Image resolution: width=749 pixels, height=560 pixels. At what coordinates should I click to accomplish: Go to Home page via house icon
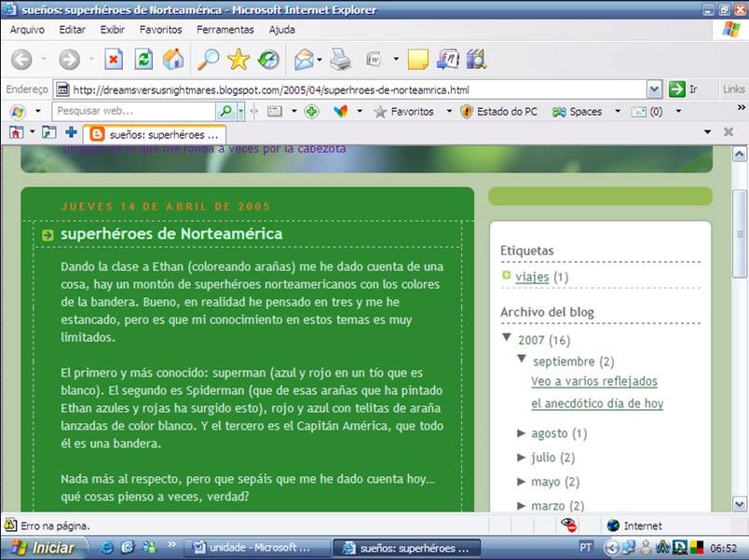173,60
